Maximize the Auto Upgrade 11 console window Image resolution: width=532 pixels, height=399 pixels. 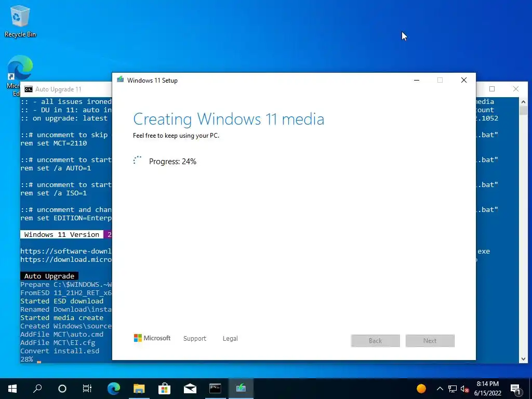492,89
